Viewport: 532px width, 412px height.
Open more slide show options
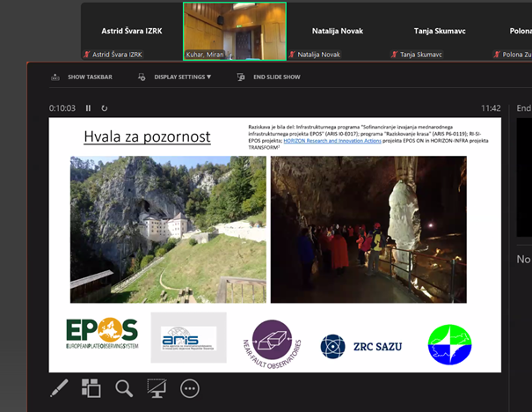point(190,387)
